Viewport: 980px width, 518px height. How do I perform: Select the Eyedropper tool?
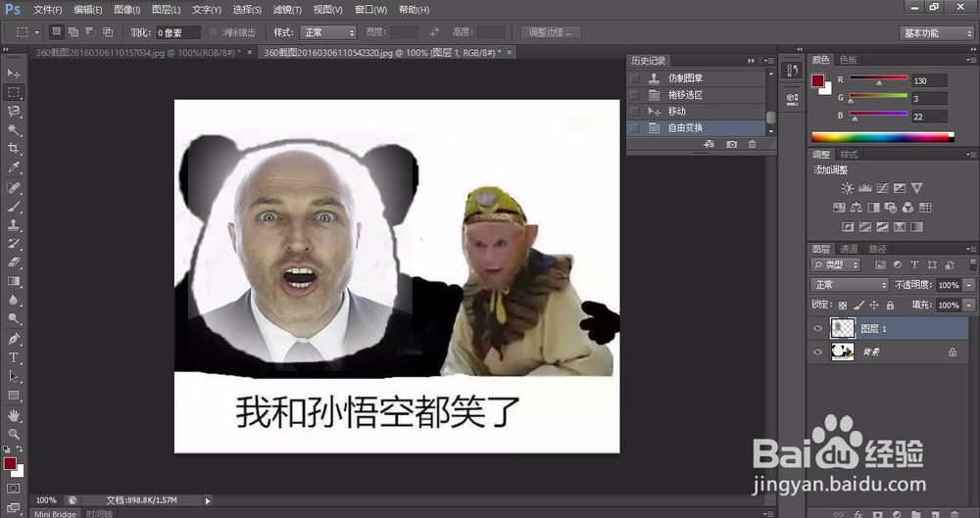pyautogui.click(x=13, y=167)
